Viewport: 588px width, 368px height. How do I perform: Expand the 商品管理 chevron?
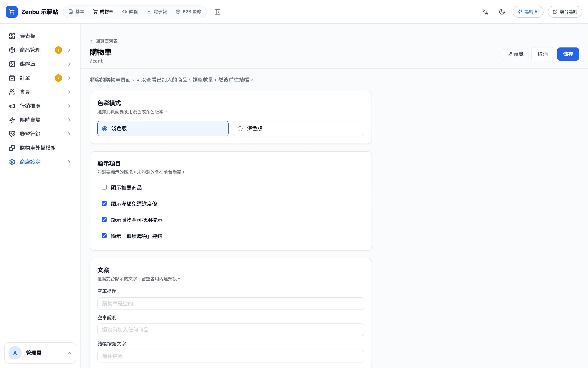coord(69,50)
